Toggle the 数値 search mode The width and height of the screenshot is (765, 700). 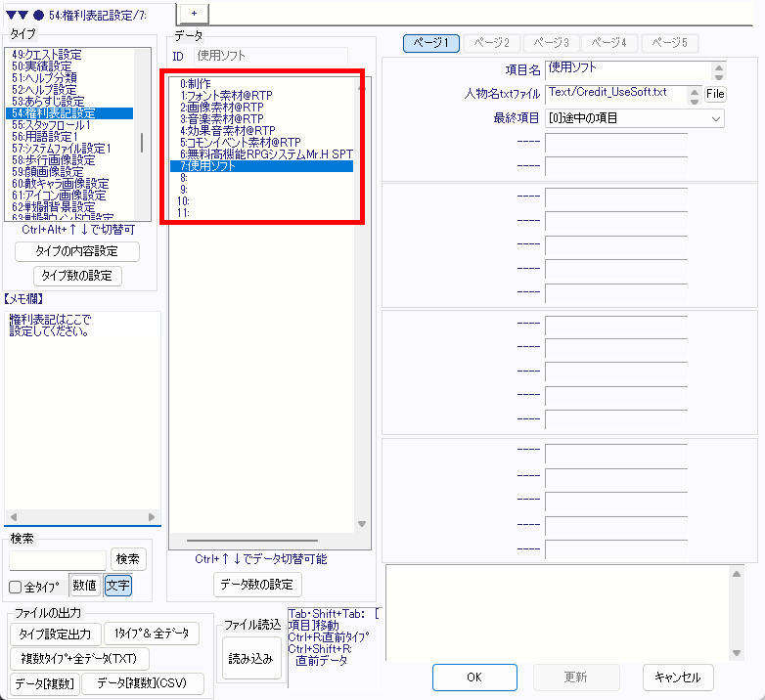tap(84, 586)
